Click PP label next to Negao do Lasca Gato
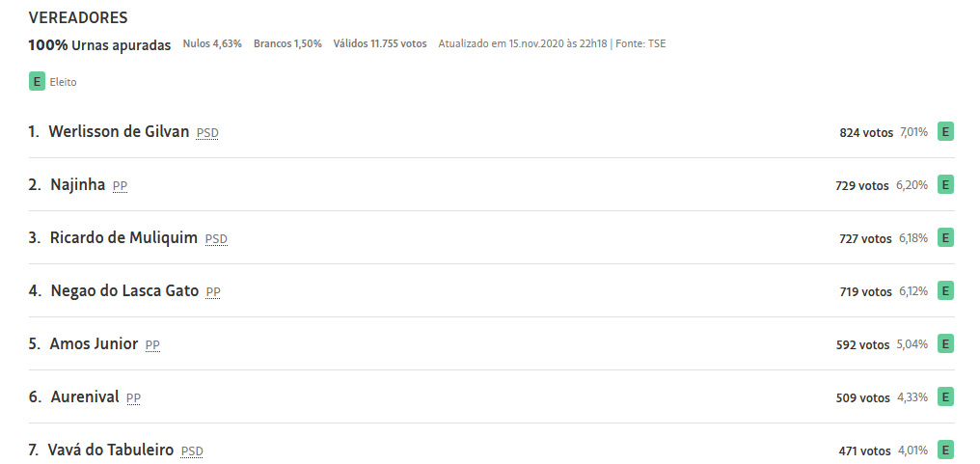 click(213, 292)
